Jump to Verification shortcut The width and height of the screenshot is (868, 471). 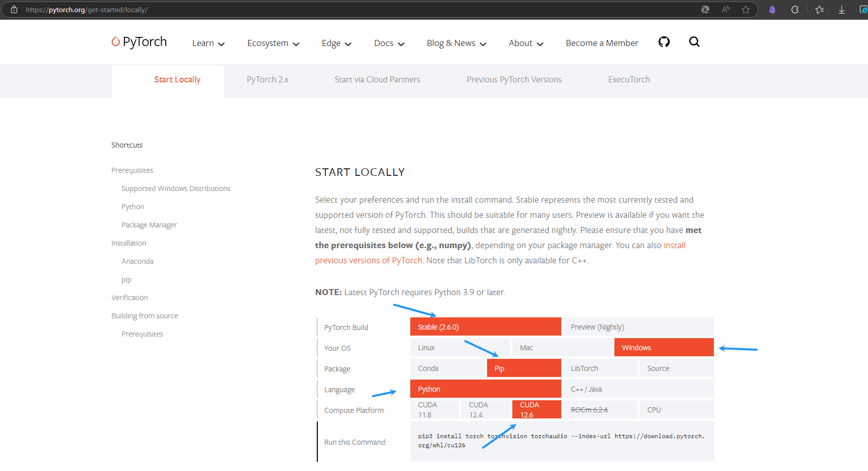point(130,298)
